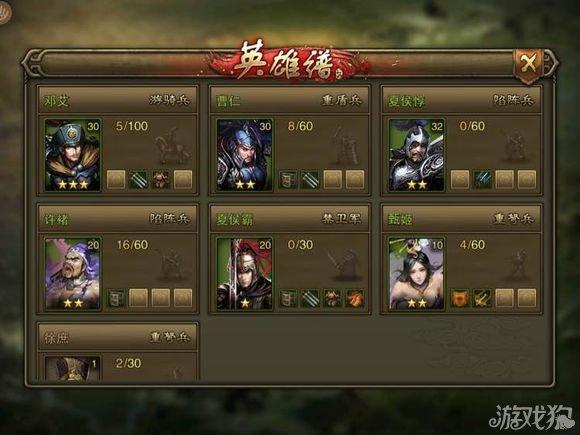This screenshot has height=435, width=580.
Task: Close the 英雄谱 hero roster panel
Action: (529, 64)
